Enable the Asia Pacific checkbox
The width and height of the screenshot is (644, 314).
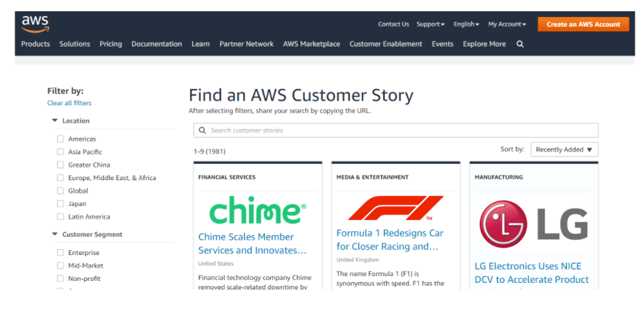click(x=60, y=152)
